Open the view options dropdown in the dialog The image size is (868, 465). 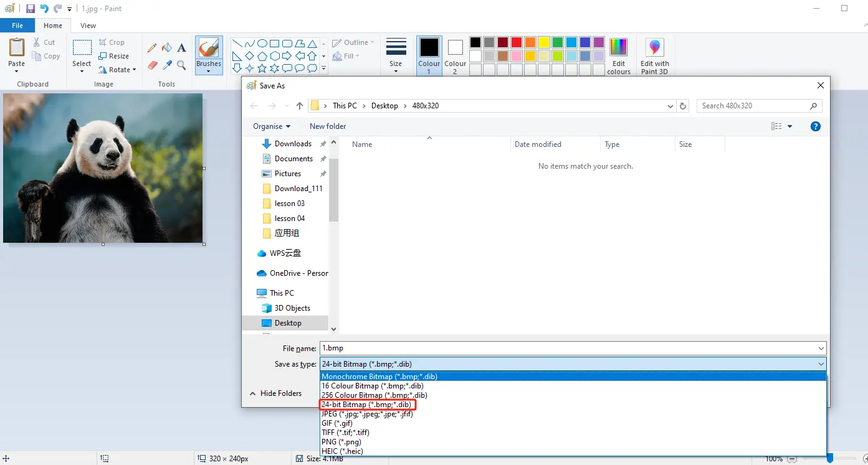click(790, 126)
